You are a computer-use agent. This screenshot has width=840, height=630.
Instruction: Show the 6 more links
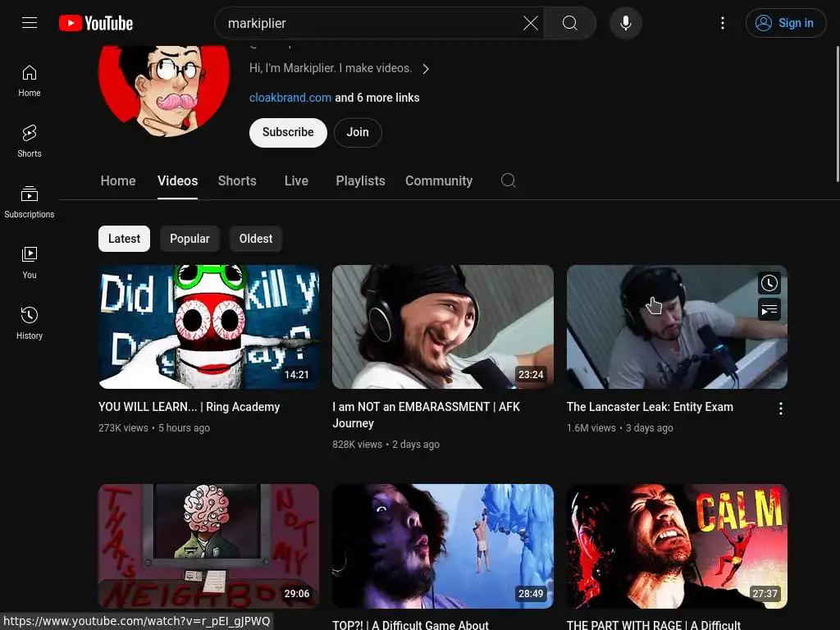pyautogui.click(x=377, y=98)
